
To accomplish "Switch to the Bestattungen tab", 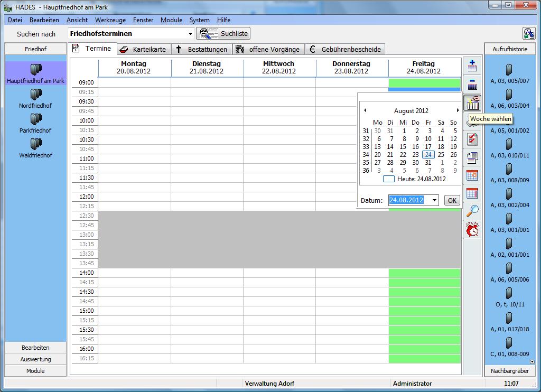I will coord(201,49).
